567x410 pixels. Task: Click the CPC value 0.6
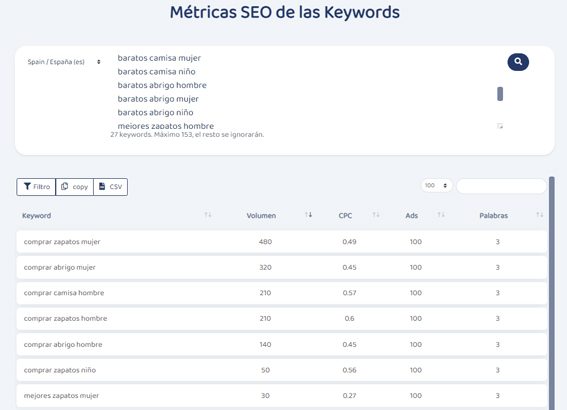[x=349, y=319]
